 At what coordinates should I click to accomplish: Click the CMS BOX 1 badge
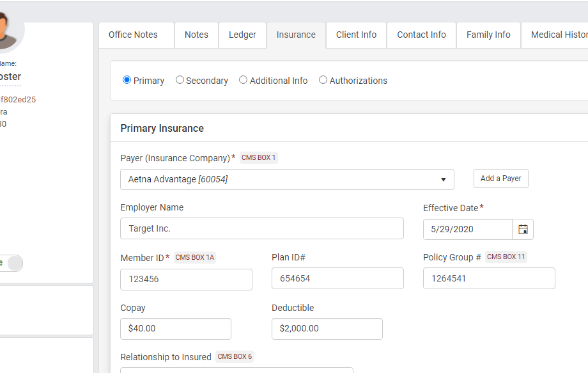click(258, 157)
